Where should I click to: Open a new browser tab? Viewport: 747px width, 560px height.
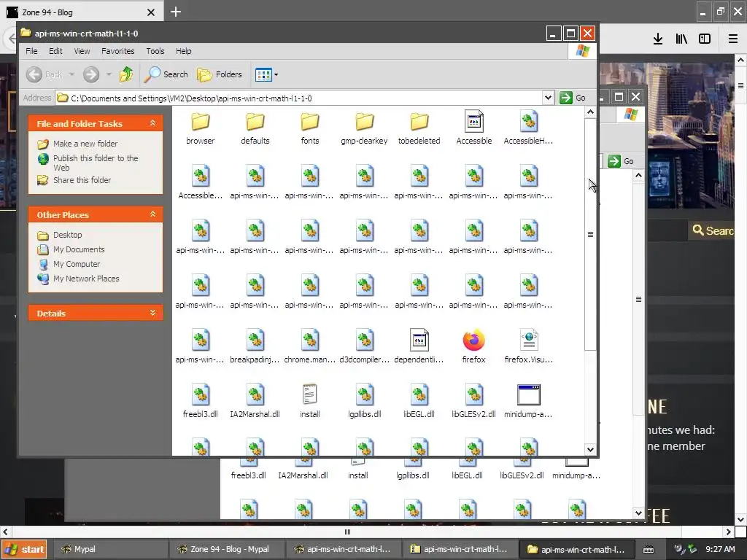coord(176,12)
